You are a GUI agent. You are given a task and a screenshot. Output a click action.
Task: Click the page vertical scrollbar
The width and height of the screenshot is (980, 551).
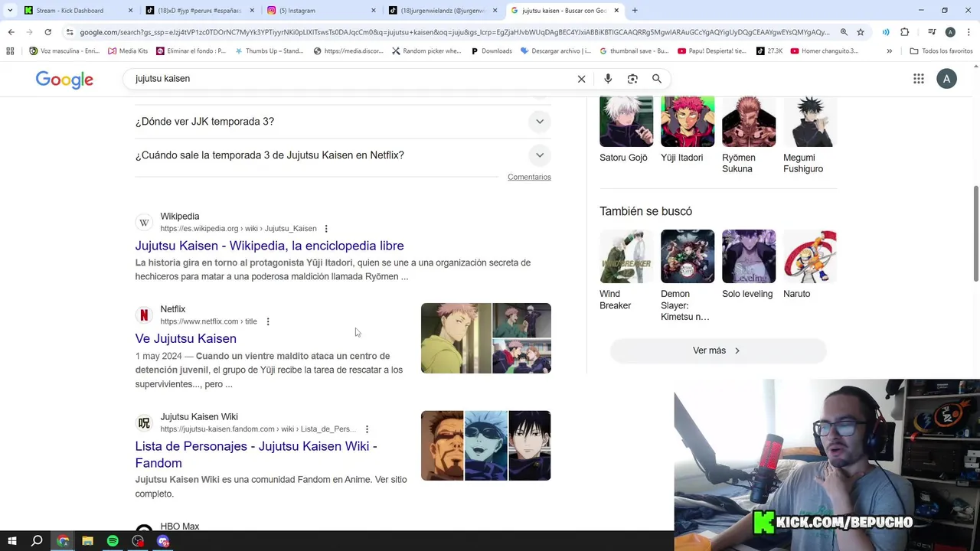point(975,233)
